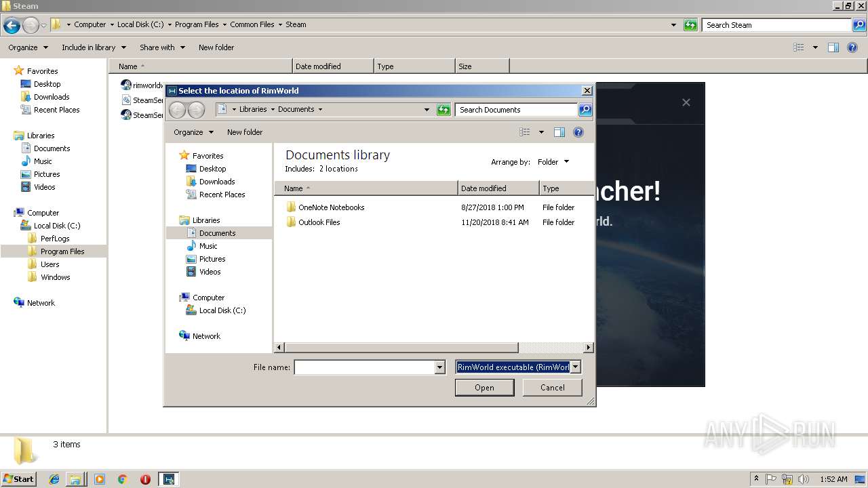The image size is (868, 488).
Task: Click the Cancel button
Action: [553, 388]
